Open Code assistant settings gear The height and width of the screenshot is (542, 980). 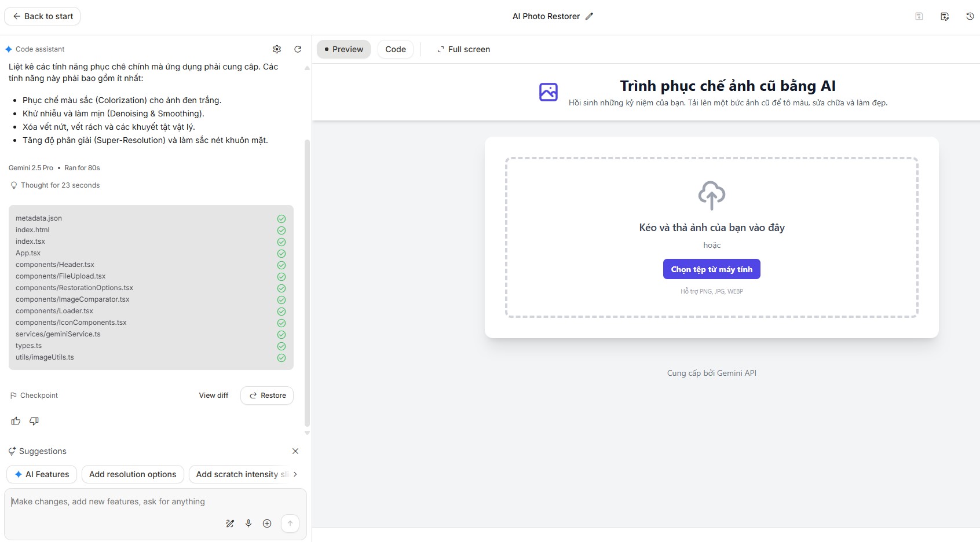[x=277, y=49]
